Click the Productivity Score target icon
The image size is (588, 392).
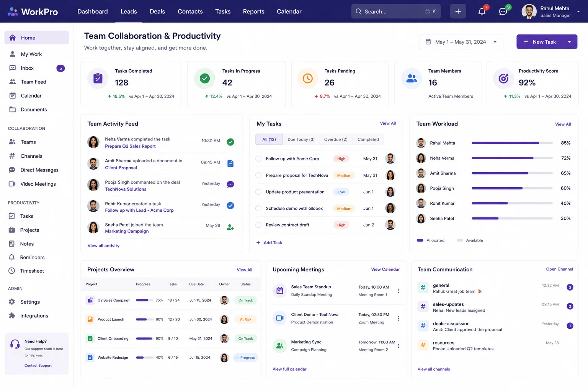(x=503, y=78)
